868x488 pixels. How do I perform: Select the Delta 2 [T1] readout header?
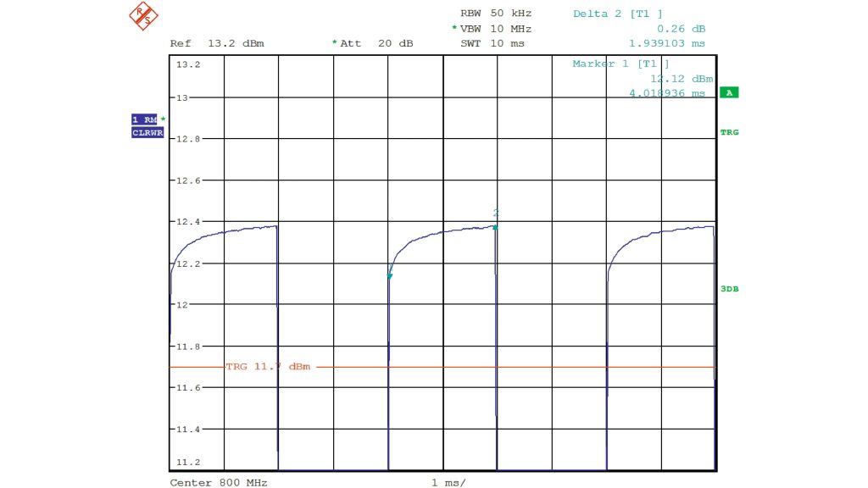pos(618,14)
